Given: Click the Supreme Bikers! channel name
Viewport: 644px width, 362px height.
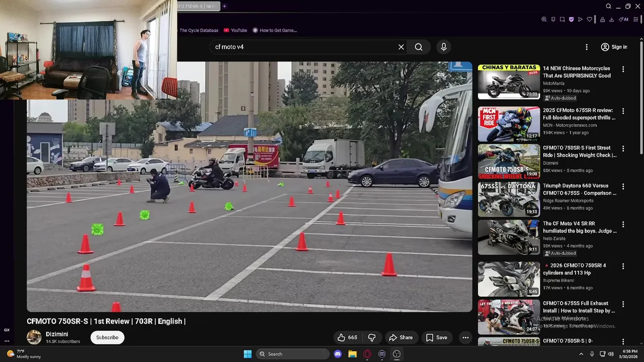Looking at the screenshot, I should tap(559, 281).
